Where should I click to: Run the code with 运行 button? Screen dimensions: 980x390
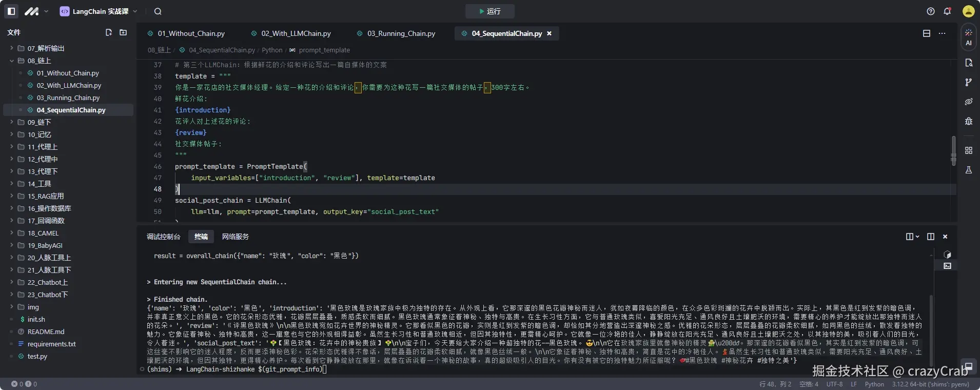point(489,11)
